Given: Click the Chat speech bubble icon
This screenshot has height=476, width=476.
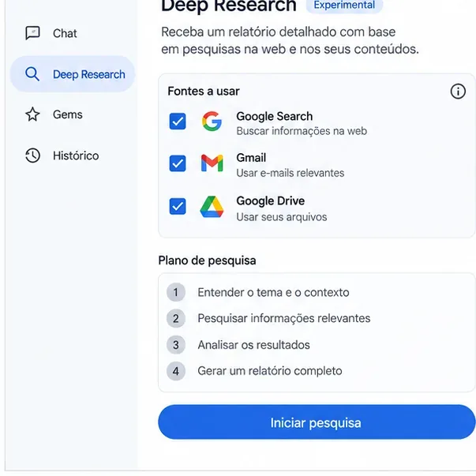Looking at the screenshot, I should (32, 33).
